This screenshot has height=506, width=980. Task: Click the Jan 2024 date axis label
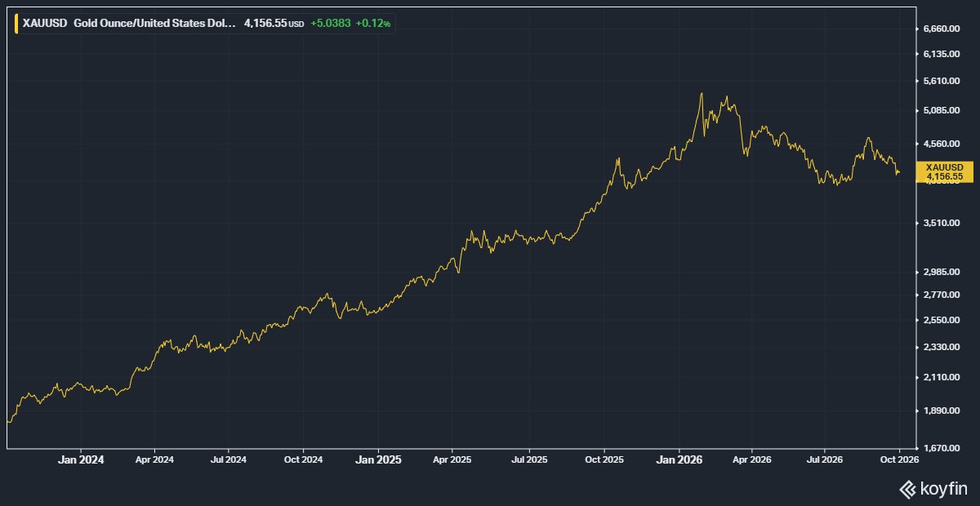click(x=82, y=460)
